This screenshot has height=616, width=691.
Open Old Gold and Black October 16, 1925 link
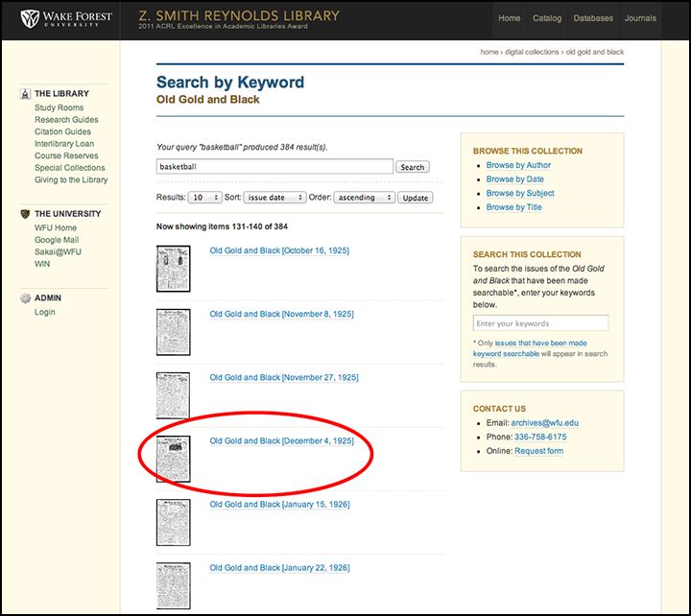pos(279,250)
